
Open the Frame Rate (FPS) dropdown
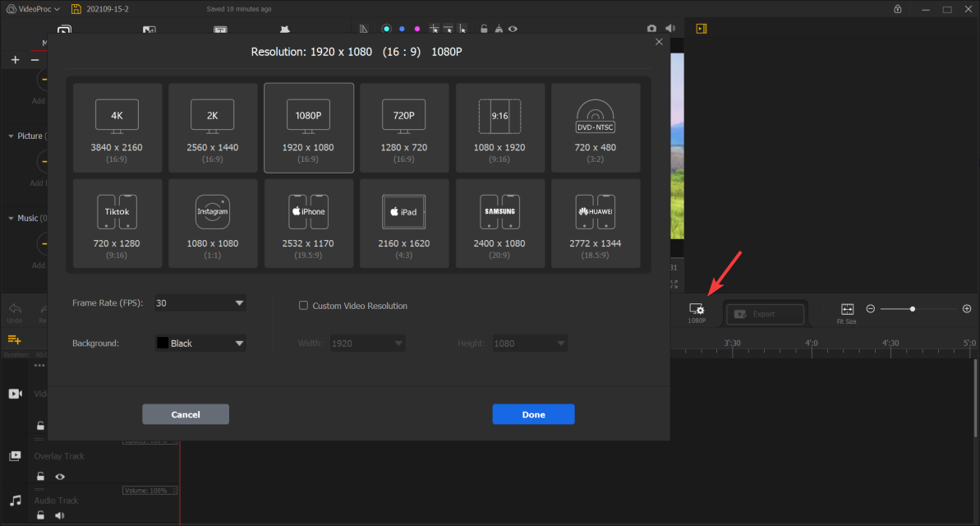200,302
